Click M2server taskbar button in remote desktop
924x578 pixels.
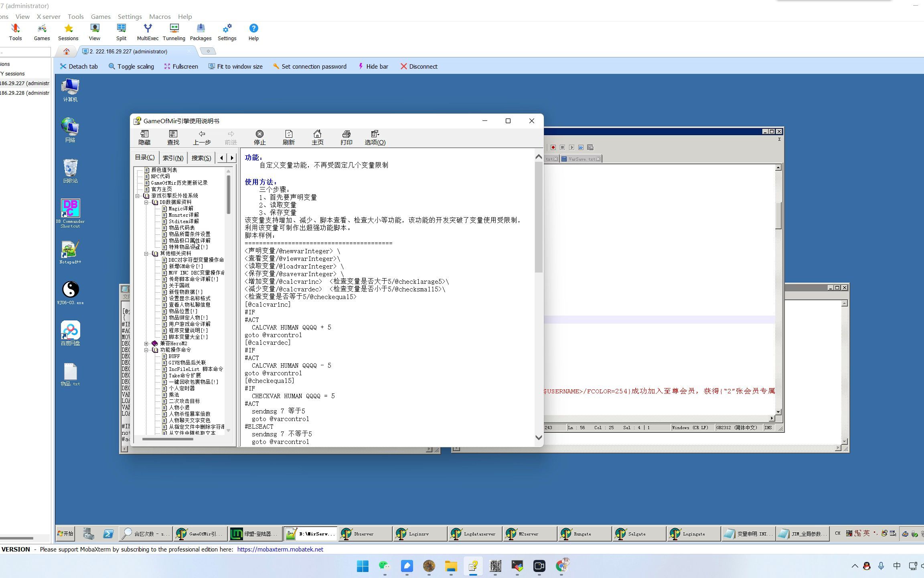click(529, 534)
